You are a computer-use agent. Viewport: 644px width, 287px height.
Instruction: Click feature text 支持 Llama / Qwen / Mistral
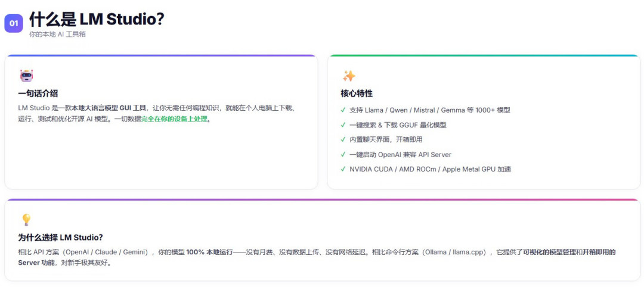(429, 110)
